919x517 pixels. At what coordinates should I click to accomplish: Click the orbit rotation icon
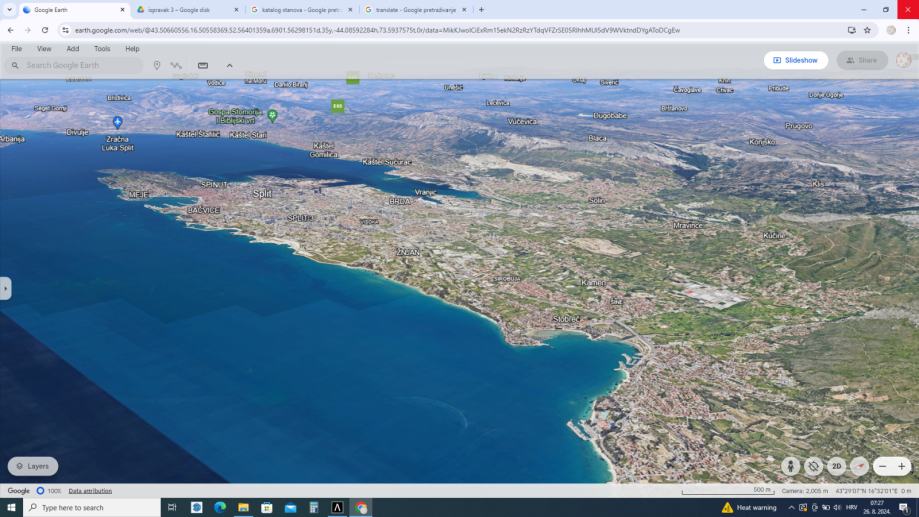(813, 466)
